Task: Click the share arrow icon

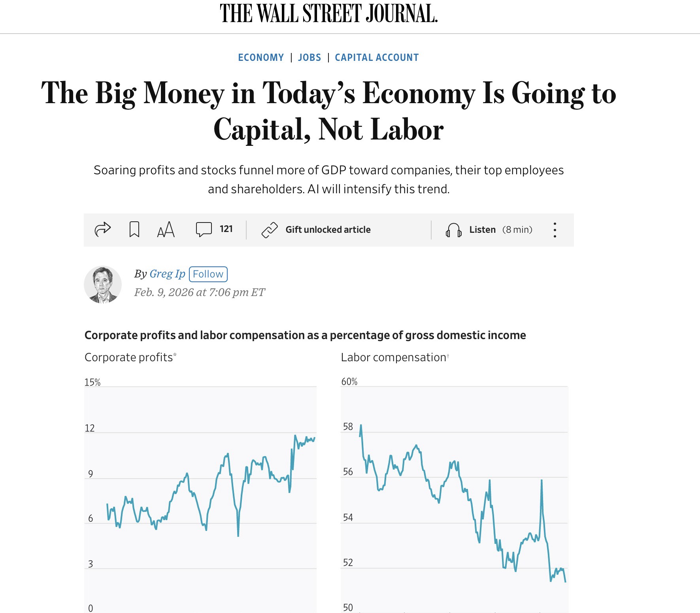Action: tap(103, 230)
